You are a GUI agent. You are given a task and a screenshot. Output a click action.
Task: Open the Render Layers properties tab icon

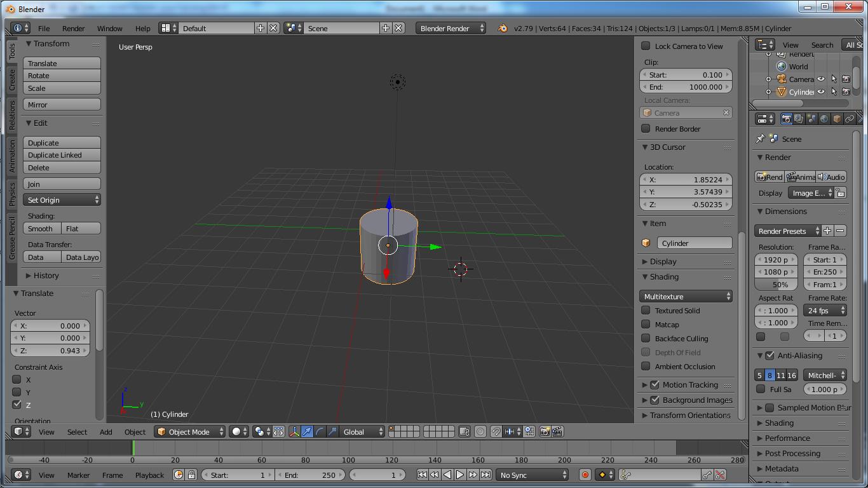(x=799, y=119)
